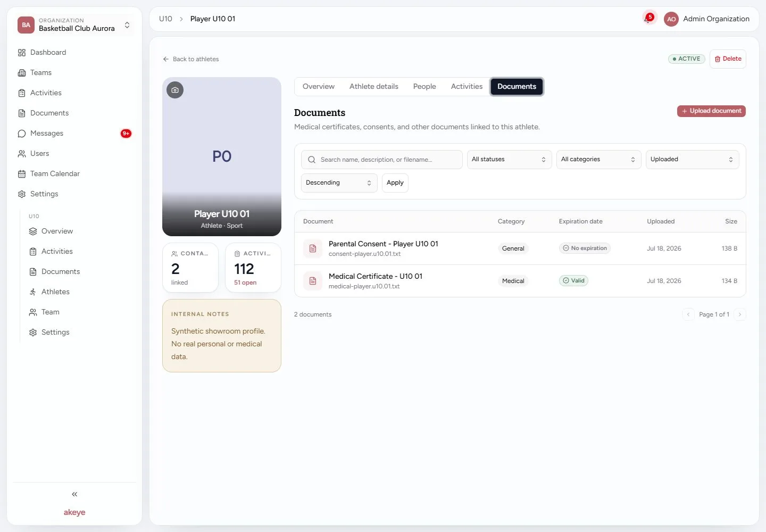
Task: Select the Documents tab
Action: point(517,87)
